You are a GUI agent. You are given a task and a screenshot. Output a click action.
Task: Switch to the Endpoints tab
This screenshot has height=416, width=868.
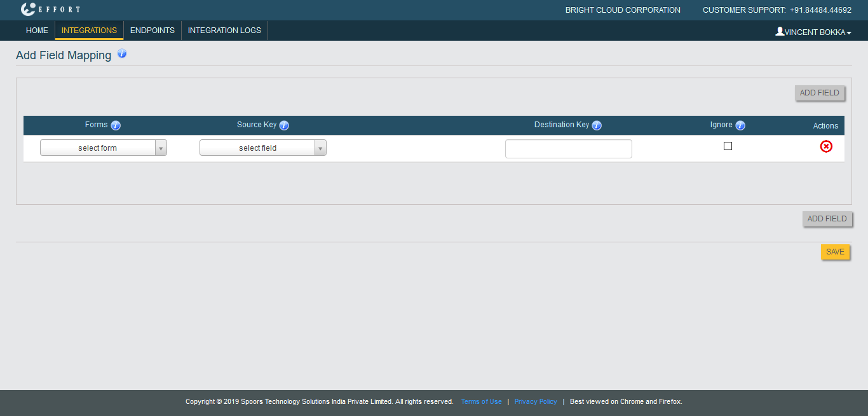click(x=153, y=31)
